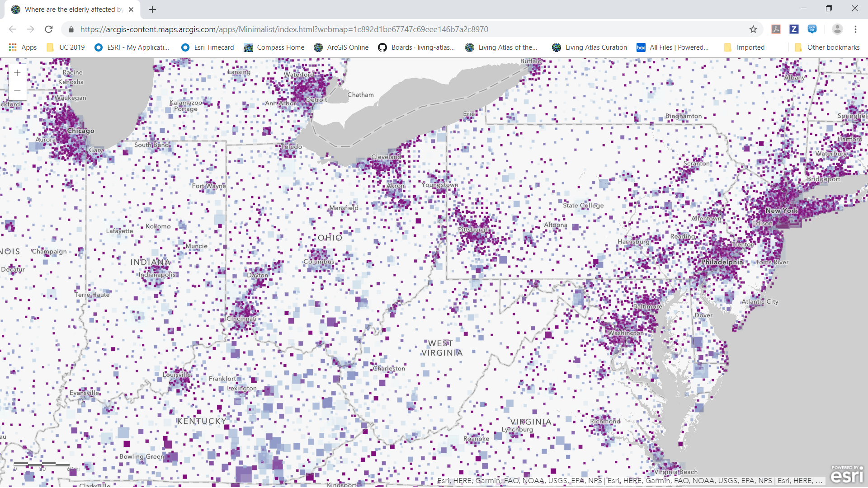Click the back navigation arrow
The height and width of the screenshot is (488, 868).
tap(12, 29)
